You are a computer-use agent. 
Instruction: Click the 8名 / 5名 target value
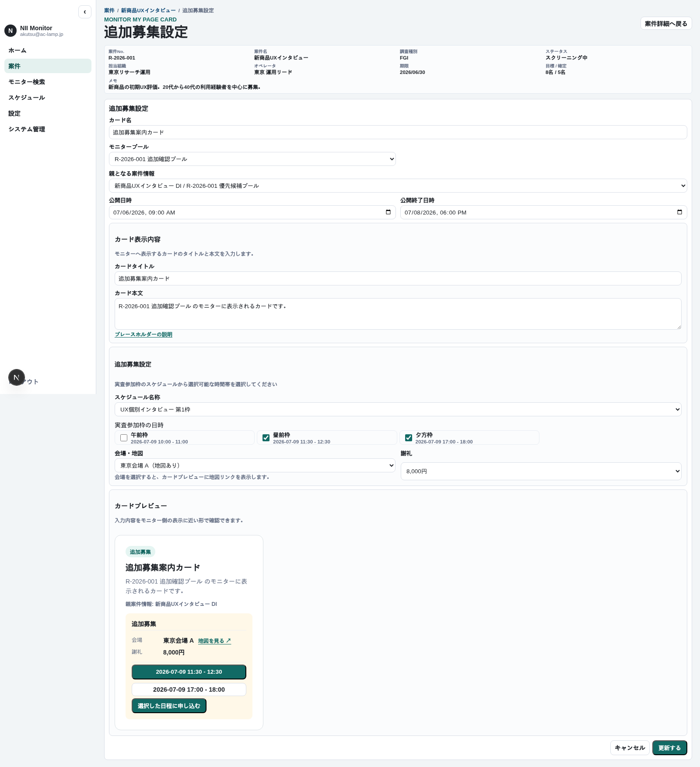556,72
